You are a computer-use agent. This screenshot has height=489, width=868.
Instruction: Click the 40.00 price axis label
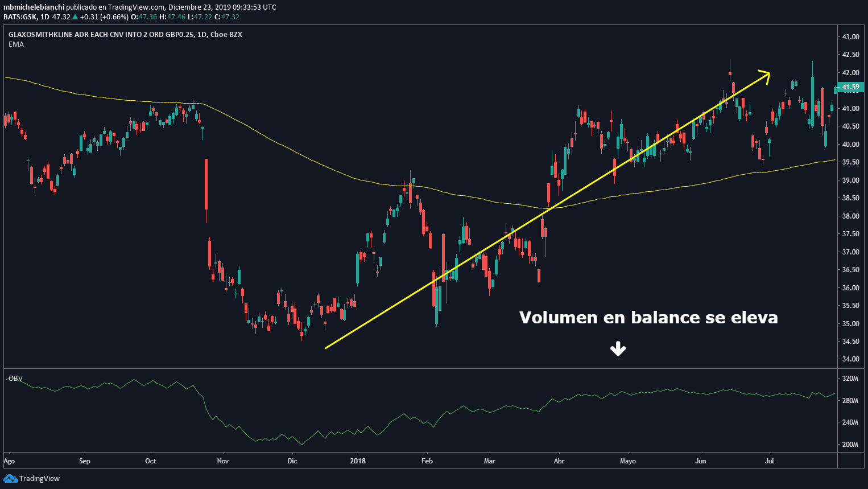click(851, 145)
